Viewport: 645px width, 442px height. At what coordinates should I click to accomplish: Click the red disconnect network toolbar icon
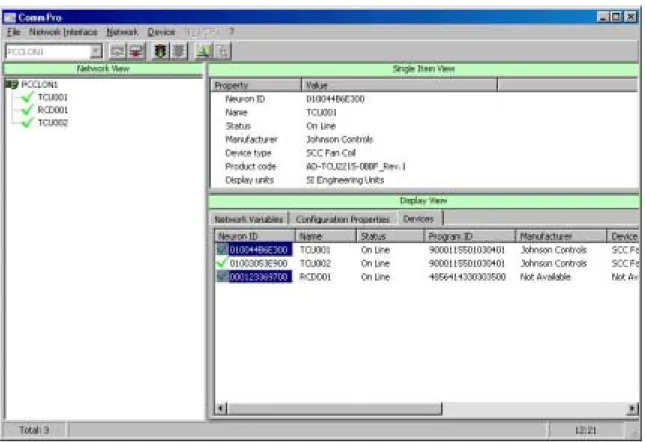[x=136, y=51]
